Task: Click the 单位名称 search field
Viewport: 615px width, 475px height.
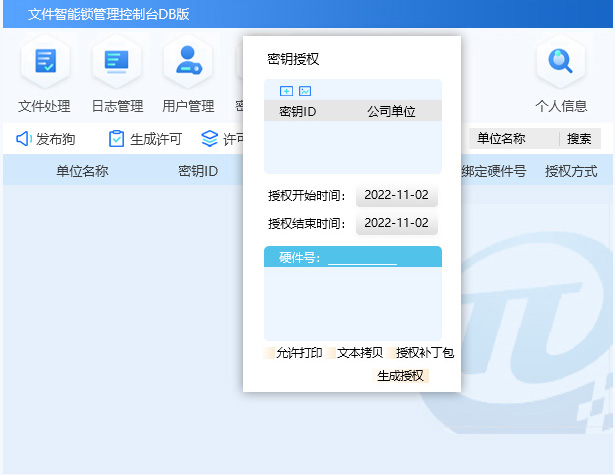Action: (x=512, y=139)
